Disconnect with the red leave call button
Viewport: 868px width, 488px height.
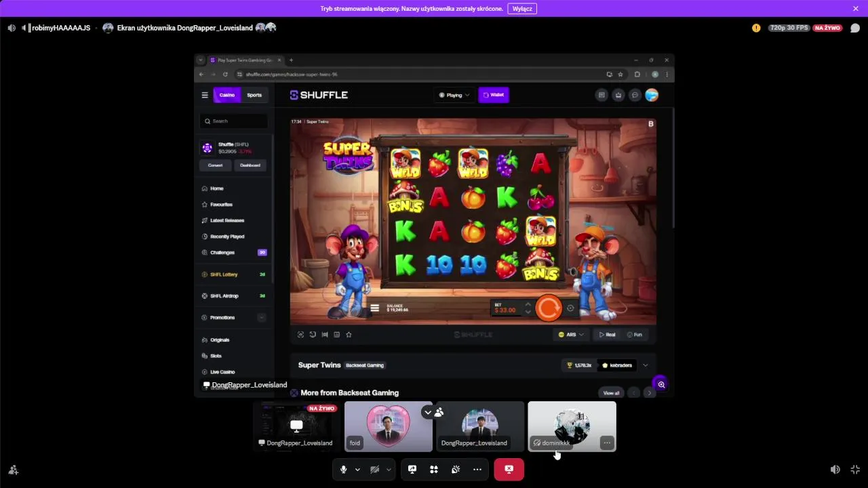(x=509, y=470)
